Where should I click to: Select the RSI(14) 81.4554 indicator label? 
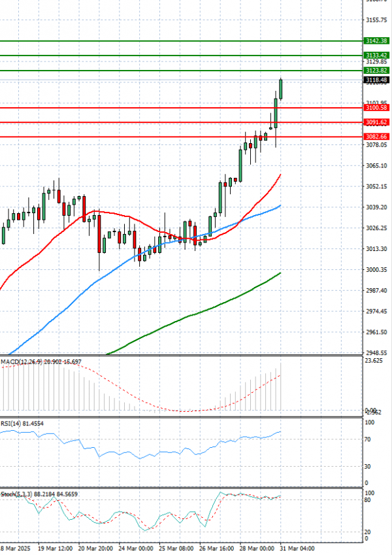click(22, 424)
